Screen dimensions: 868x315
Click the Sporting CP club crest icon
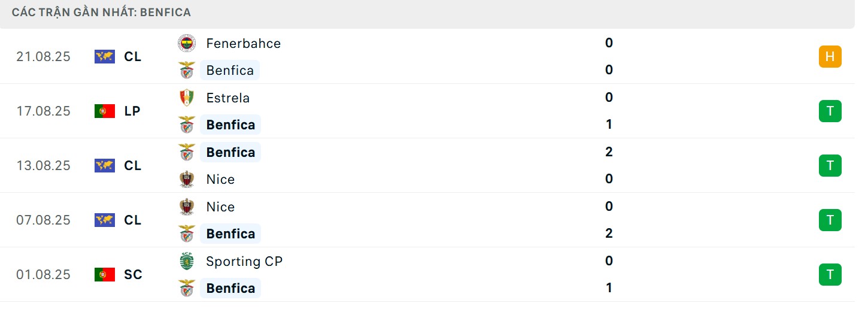(x=187, y=261)
